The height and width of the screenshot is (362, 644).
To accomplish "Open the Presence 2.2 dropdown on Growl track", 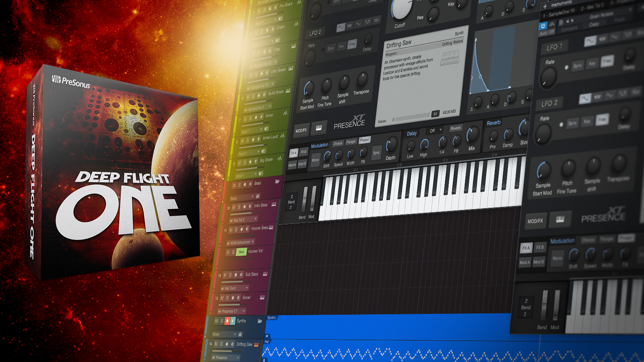I will 231,311.
